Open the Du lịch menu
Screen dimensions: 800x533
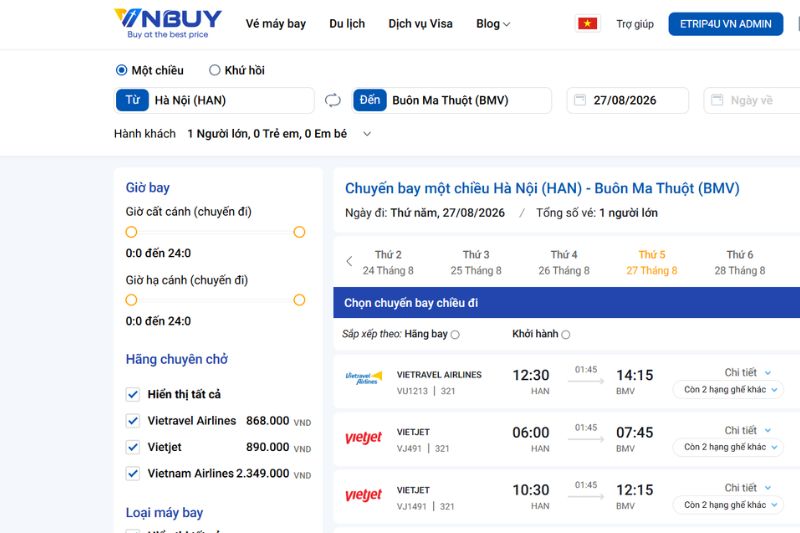(x=347, y=23)
